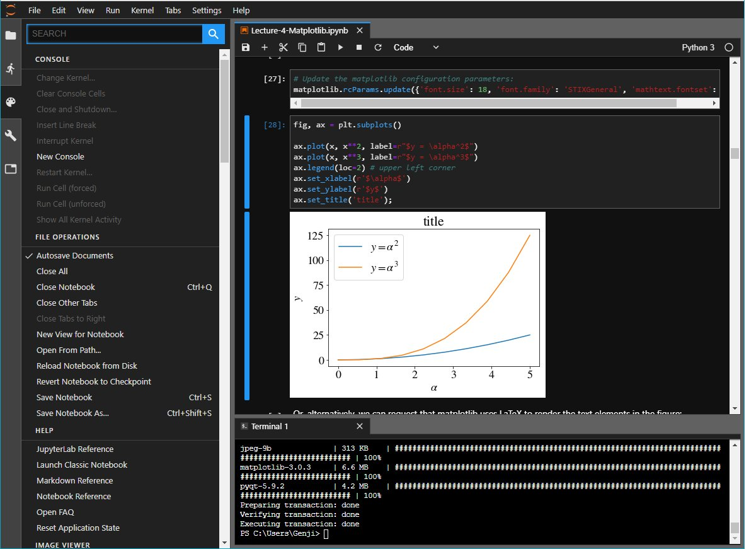Viewport: 756px width, 549px height.
Task: Insert a cell below with plus icon
Action: coord(265,47)
